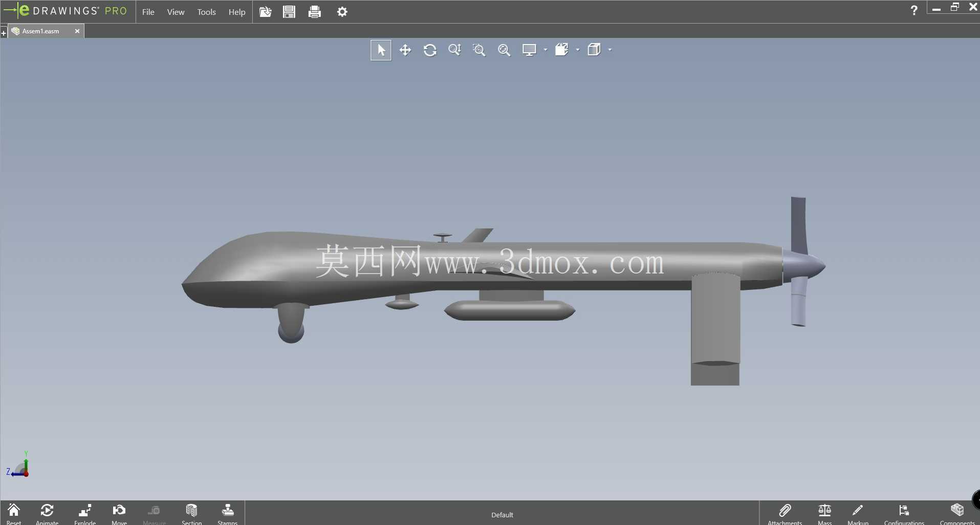This screenshot has height=525, width=980.
Task: Open the Components panel
Action: coord(957,514)
